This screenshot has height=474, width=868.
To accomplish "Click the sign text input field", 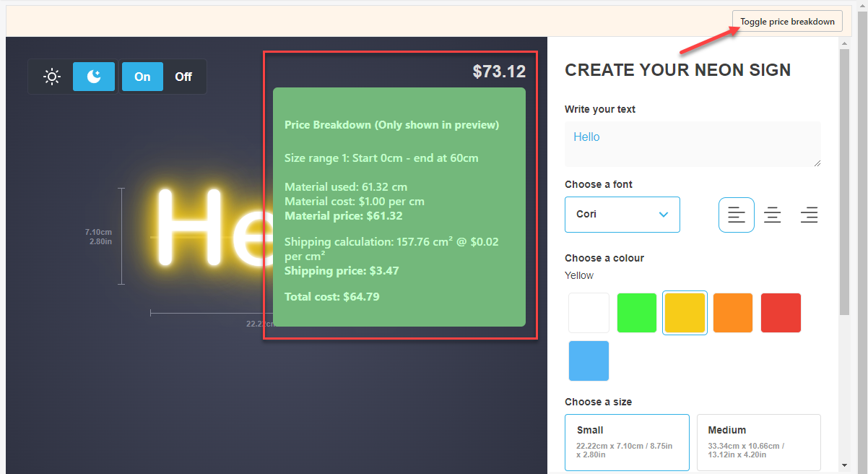I will tap(692, 144).
